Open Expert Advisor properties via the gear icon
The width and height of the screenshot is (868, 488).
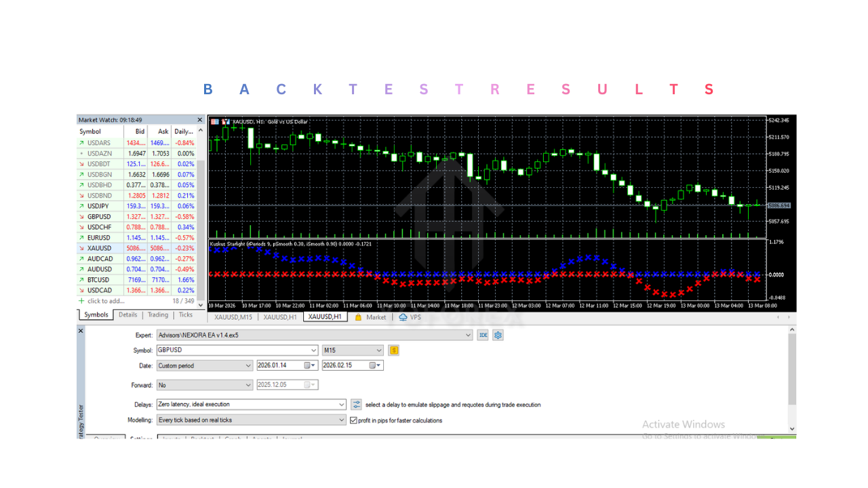[497, 334]
